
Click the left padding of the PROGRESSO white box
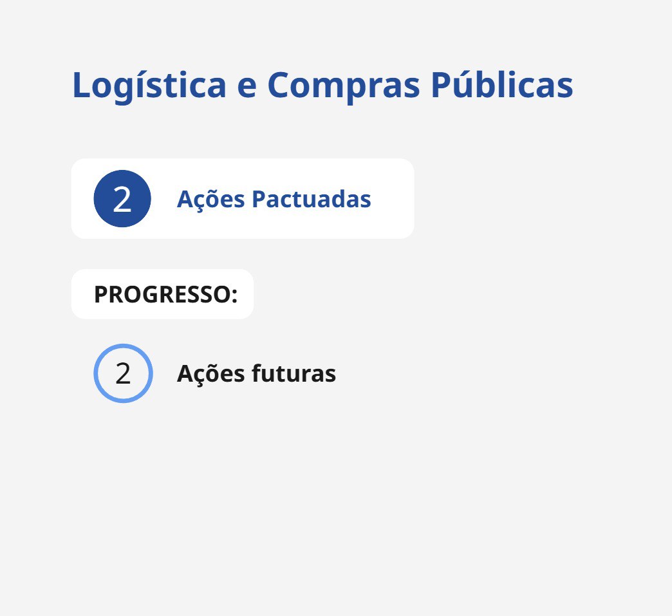coord(82,294)
